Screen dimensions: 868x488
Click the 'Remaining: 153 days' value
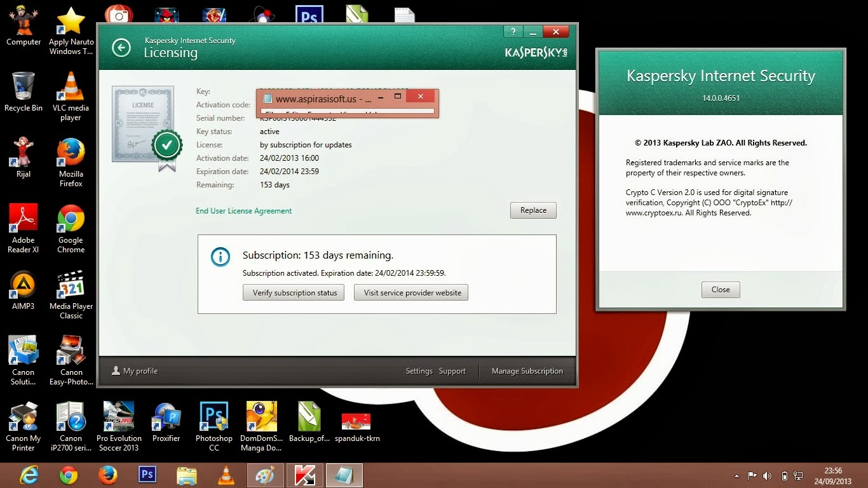click(275, 185)
